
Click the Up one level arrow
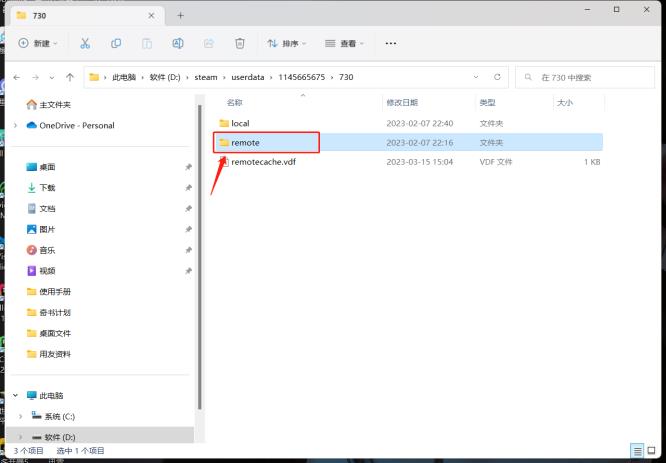70,77
